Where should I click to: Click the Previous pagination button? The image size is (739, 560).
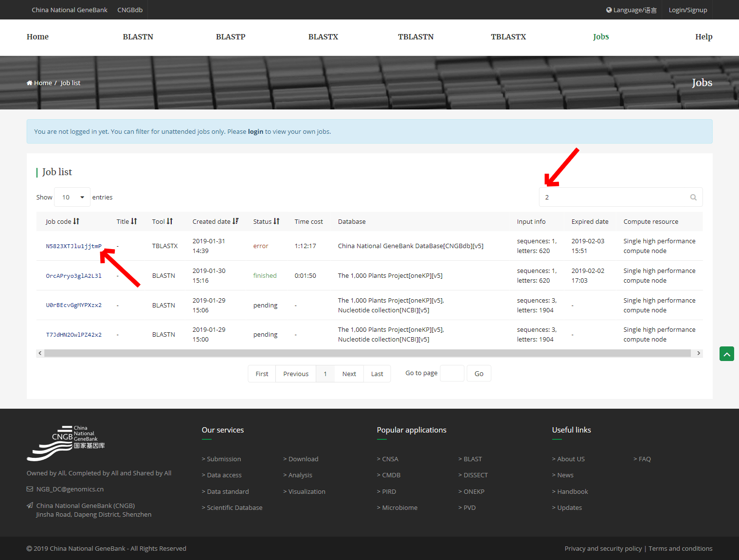(x=296, y=374)
